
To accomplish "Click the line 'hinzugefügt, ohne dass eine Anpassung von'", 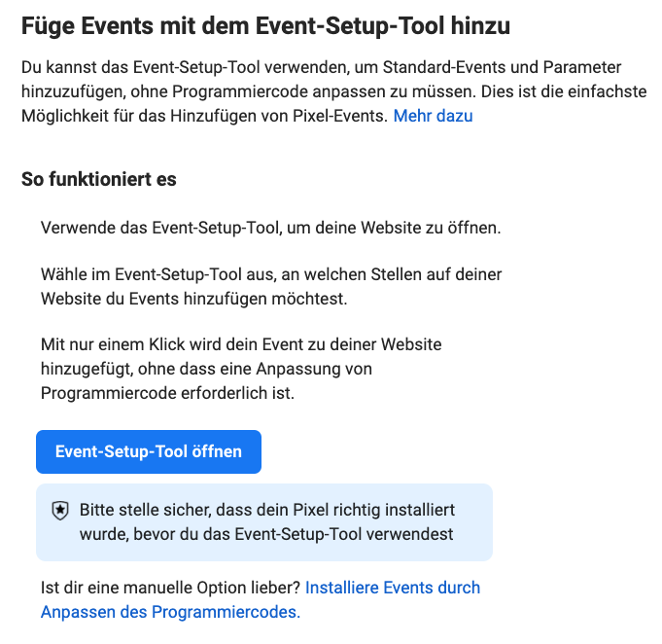I will (x=206, y=369).
